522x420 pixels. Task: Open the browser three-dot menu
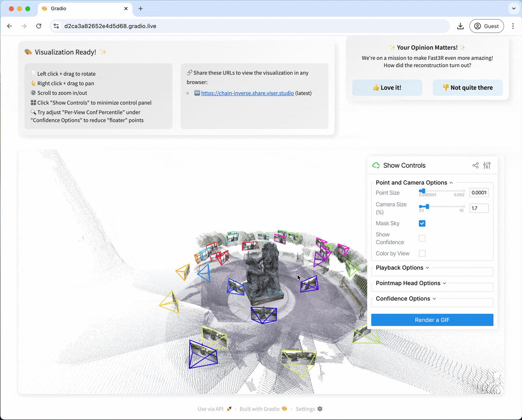(x=514, y=26)
